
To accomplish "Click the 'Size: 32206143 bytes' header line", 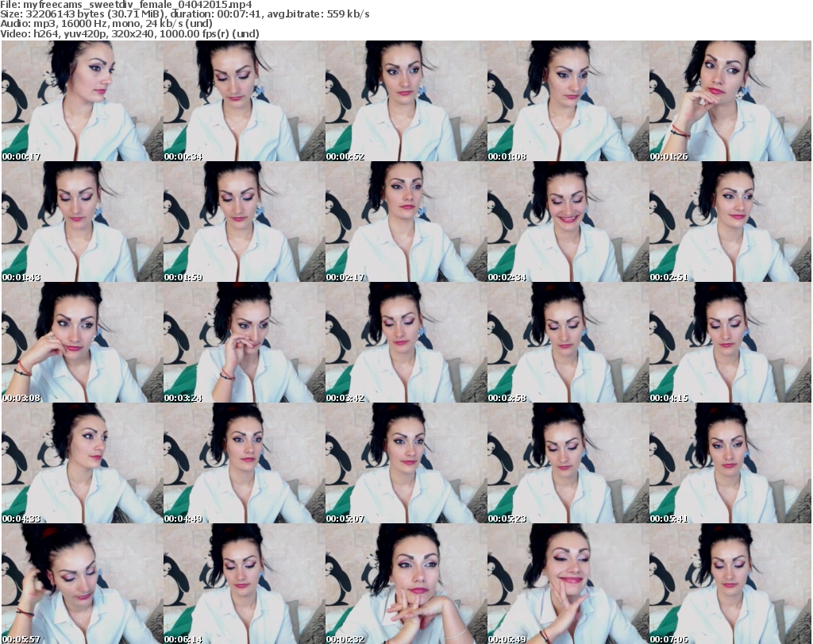I will [x=184, y=14].
